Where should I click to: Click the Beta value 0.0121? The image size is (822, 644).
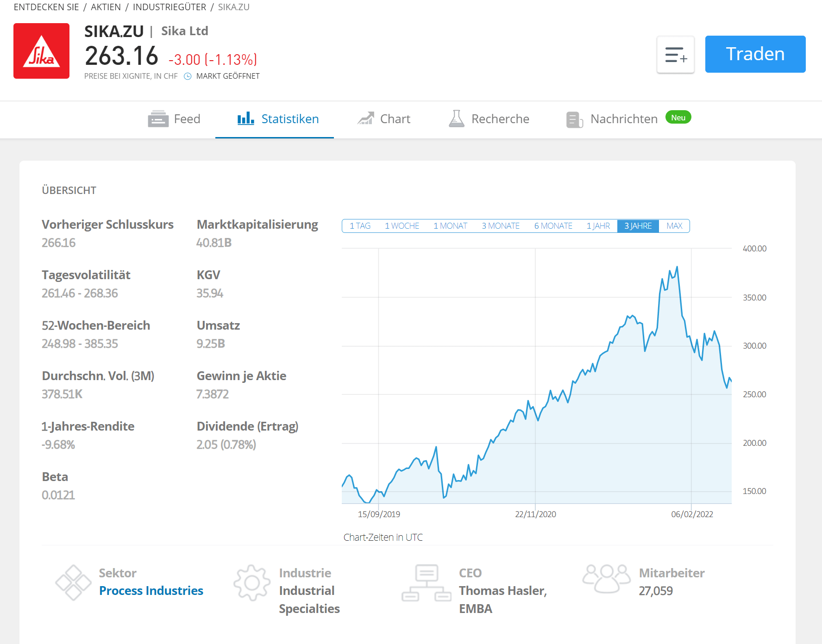point(58,495)
